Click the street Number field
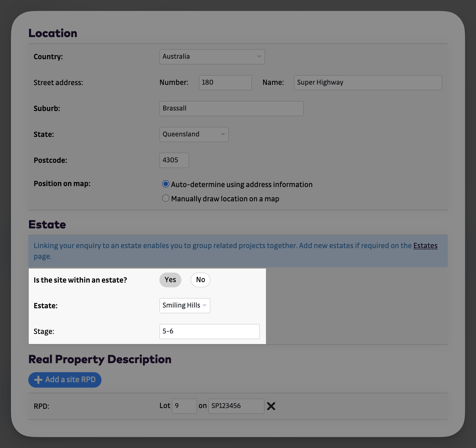Screen dimensions: 476x448 click(x=225, y=83)
